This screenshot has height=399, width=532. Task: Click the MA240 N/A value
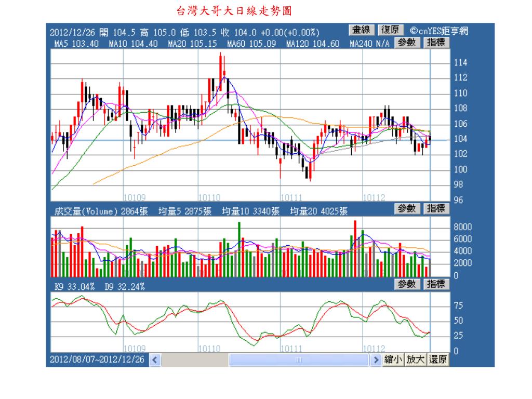(370, 44)
